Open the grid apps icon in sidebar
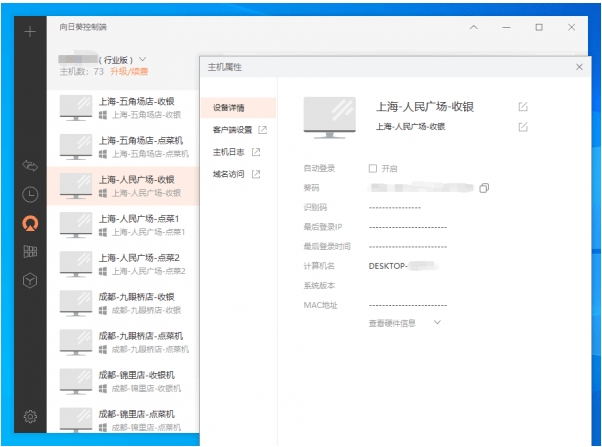 click(x=30, y=252)
